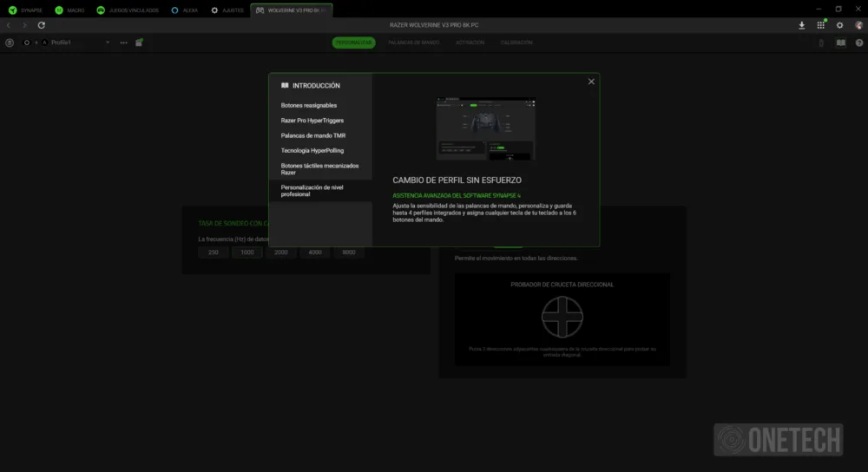
Task: Click the controller icon on the Wolverine tab
Action: [260, 10]
